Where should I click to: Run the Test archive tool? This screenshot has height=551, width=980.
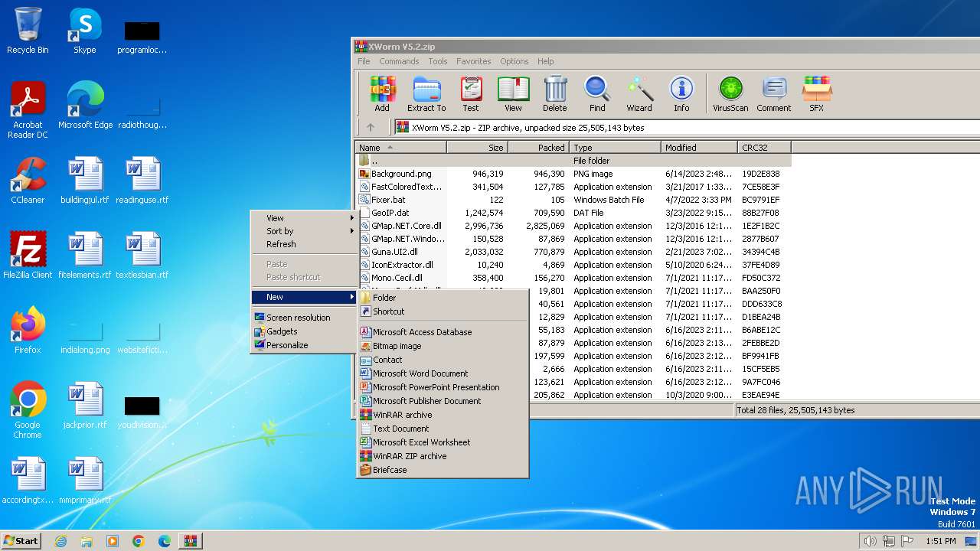[x=471, y=94]
